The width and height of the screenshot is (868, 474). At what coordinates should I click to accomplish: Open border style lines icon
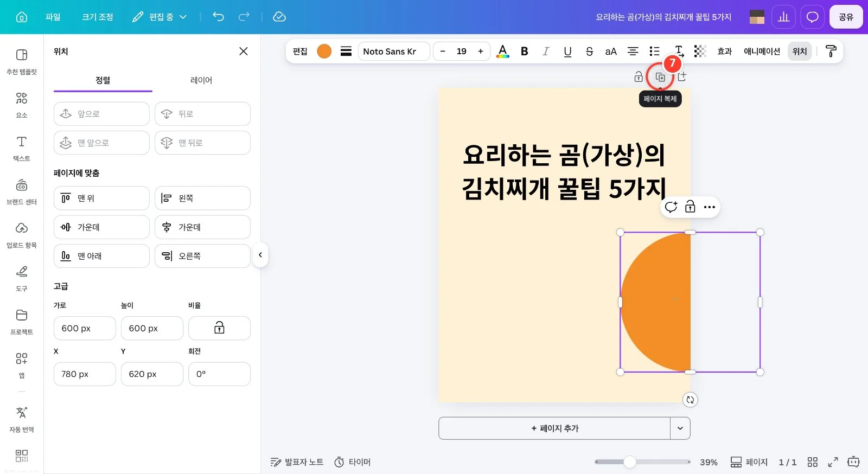[x=346, y=51]
